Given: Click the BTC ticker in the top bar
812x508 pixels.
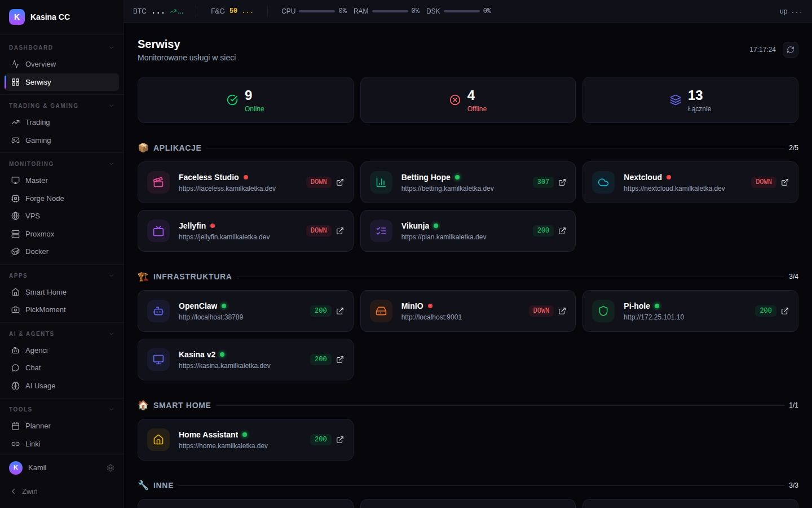Looking at the screenshot, I should click(140, 11).
